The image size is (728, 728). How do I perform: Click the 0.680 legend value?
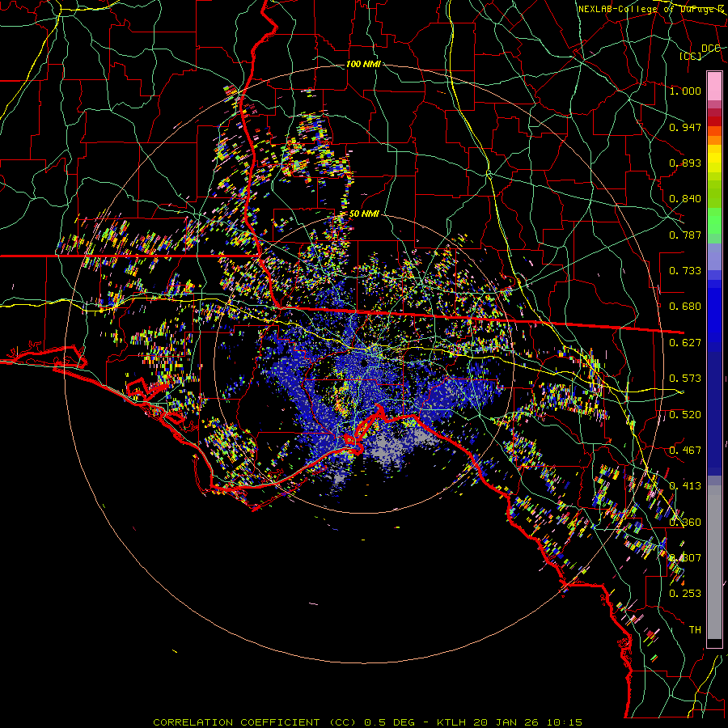(x=685, y=307)
